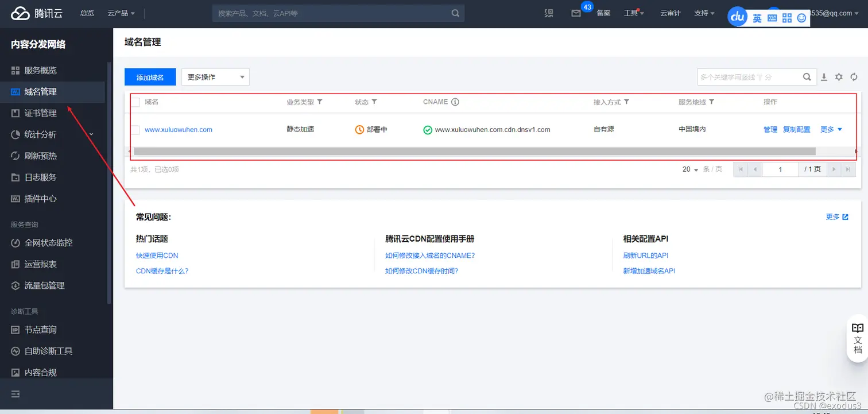Screen dimensions: 868x414
Task: Click the top search magnifier icon
Action: (455, 13)
